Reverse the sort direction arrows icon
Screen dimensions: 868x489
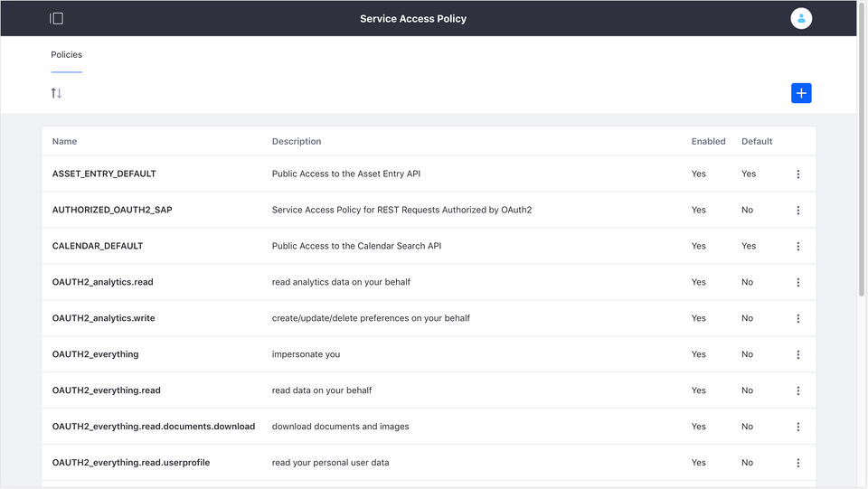click(x=56, y=93)
